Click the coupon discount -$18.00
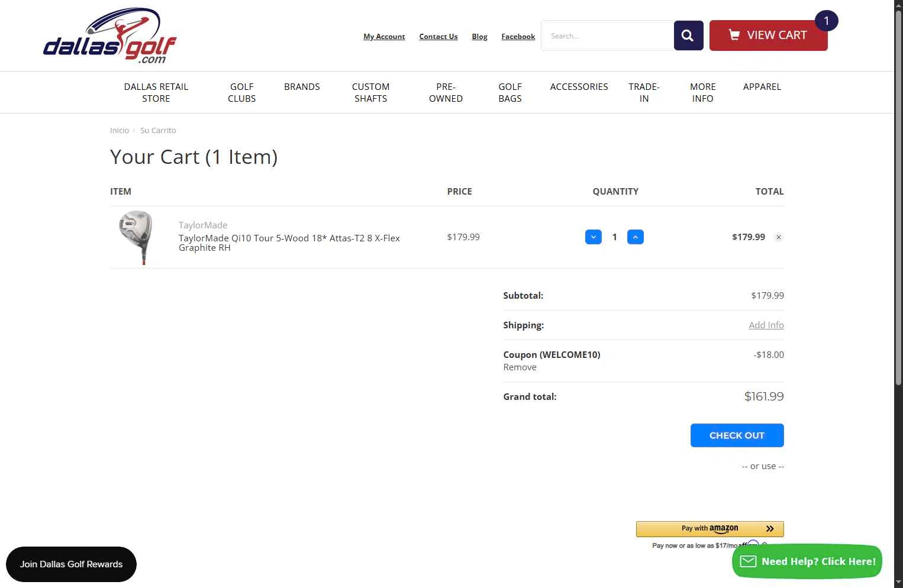 [x=769, y=355]
